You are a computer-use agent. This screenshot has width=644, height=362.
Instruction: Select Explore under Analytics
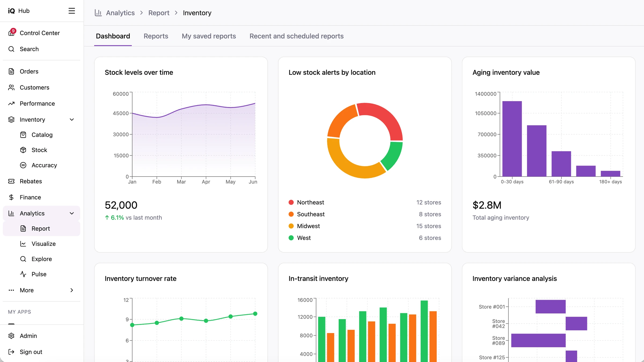(x=42, y=259)
